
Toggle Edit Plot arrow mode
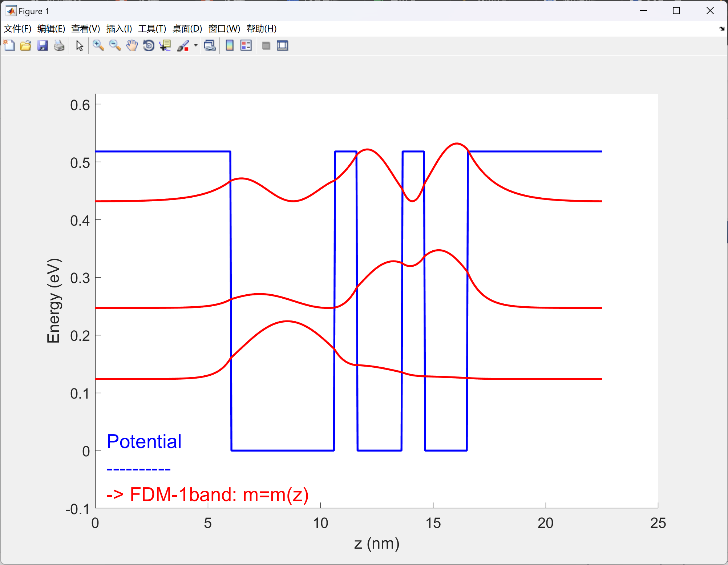80,46
